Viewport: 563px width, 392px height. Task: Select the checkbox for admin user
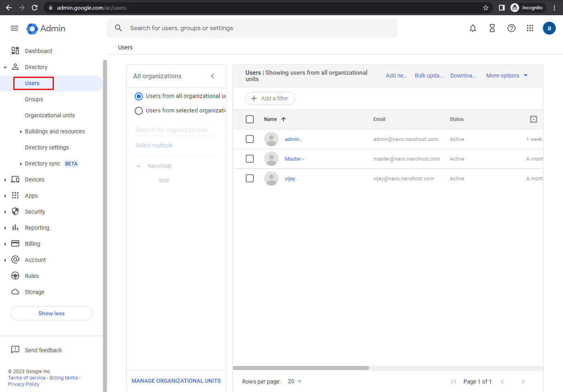(250, 139)
